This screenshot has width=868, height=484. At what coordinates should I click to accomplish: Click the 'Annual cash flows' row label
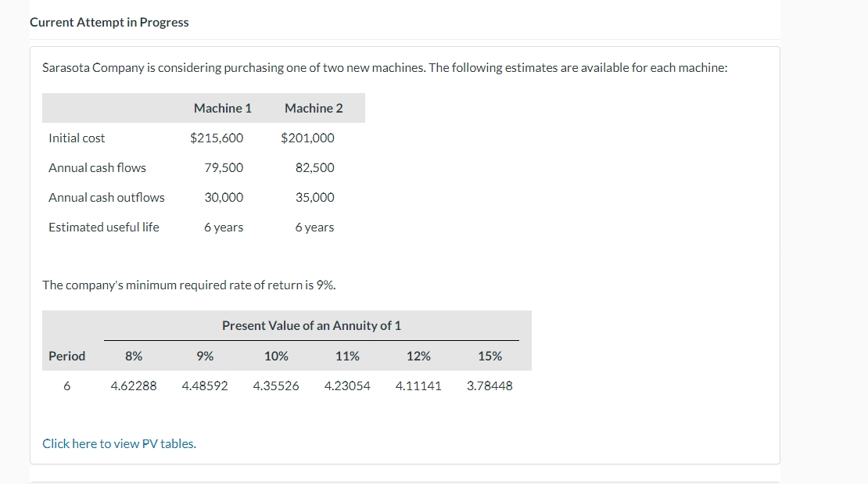[x=97, y=168]
